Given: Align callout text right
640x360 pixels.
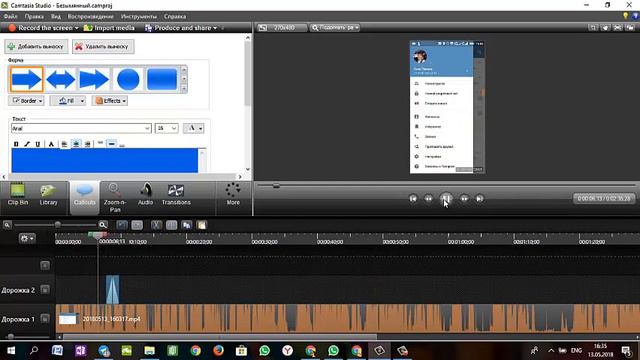Looking at the screenshot, I should coord(87,144).
